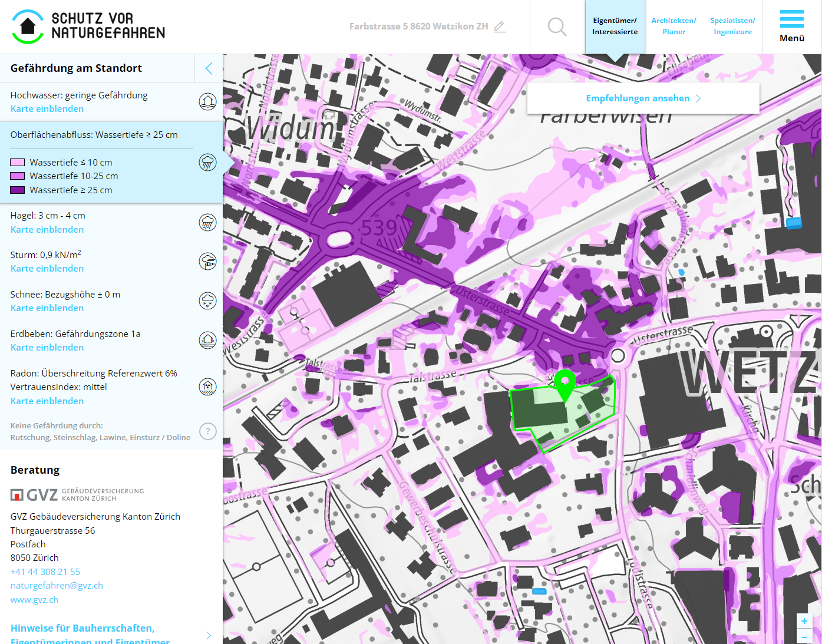822x644 pixels.
Task: Select the Radon hazard icon
Action: pos(207,387)
